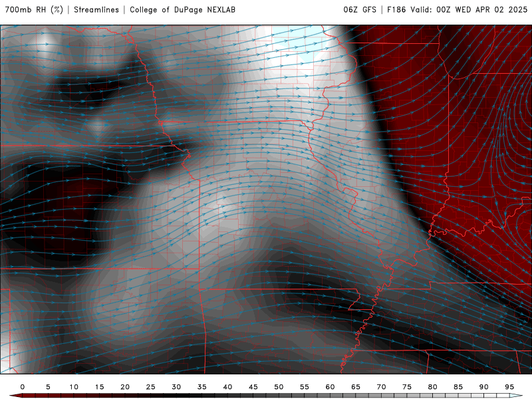Select the colorbar label "65"
This screenshot has width=532, height=399.
[356, 387]
